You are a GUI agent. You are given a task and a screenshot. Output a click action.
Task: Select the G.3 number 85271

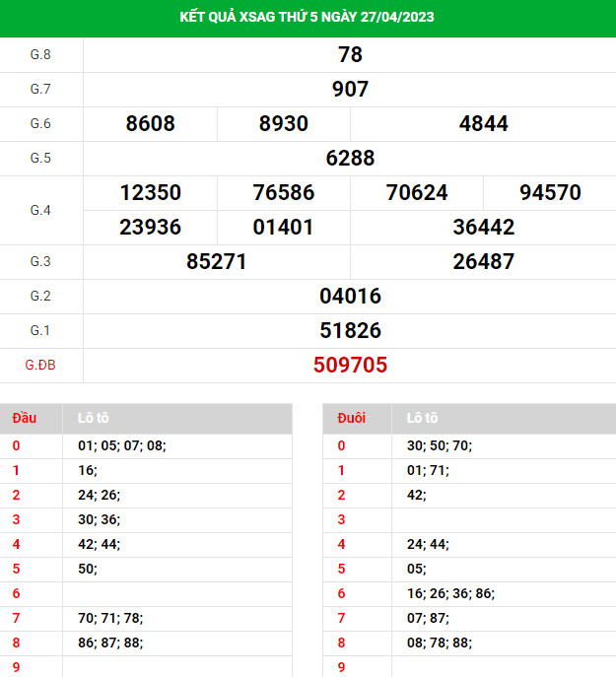pyautogui.click(x=217, y=262)
